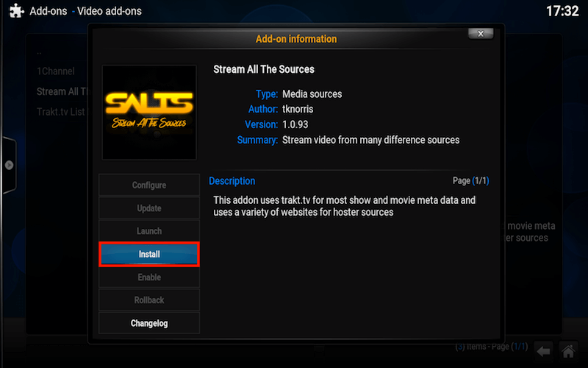The width and height of the screenshot is (588, 368).
Task: Click the home icon in the bottom corner
Action: (567, 350)
